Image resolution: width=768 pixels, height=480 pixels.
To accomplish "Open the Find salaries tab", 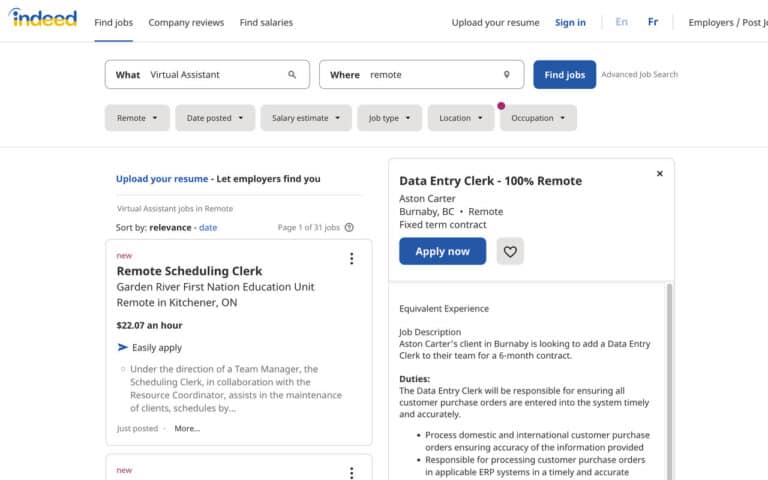I will (266, 22).
